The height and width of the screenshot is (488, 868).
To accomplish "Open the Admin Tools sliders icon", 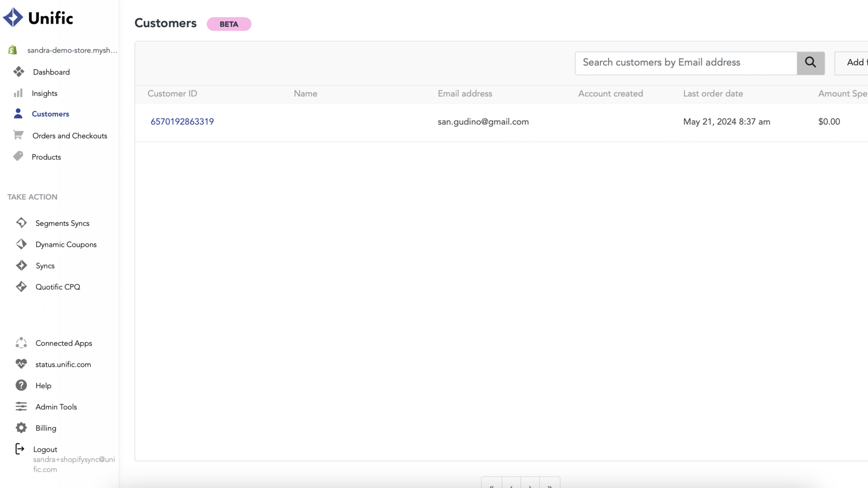I will 21,407.
